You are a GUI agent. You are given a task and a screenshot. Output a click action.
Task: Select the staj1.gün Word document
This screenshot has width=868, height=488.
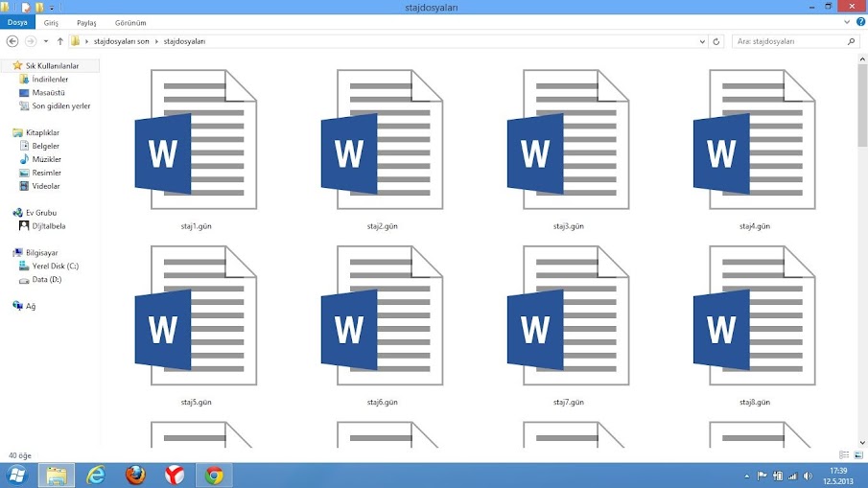coord(196,150)
